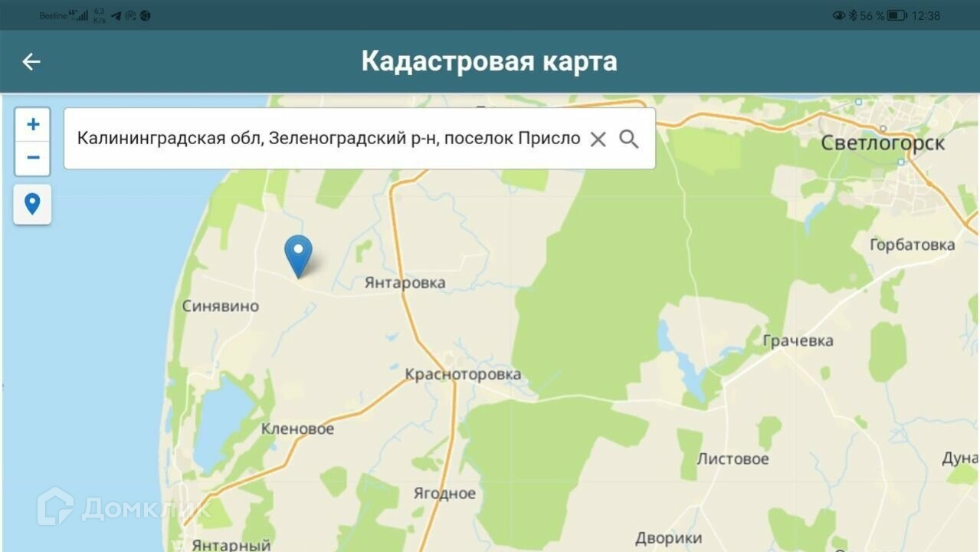Click the blue map marker pin
The height and width of the screenshot is (552, 980).
298,256
